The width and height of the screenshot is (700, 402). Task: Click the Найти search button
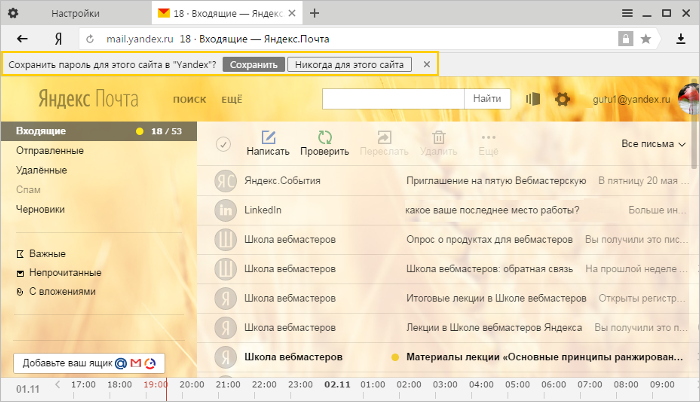pos(487,99)
